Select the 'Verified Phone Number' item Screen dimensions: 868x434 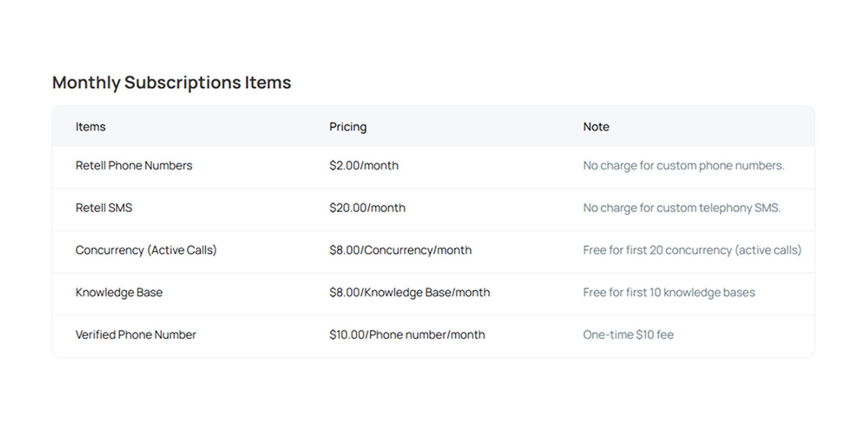coord(136,335)
